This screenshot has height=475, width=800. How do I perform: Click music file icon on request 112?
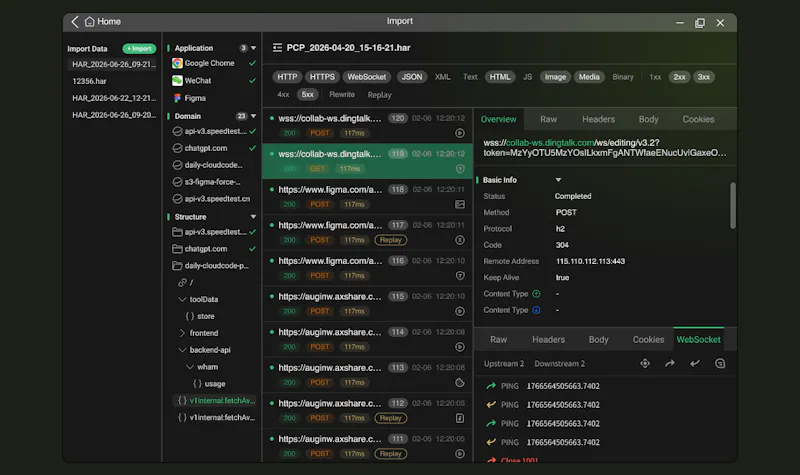(x=460, y=418)
